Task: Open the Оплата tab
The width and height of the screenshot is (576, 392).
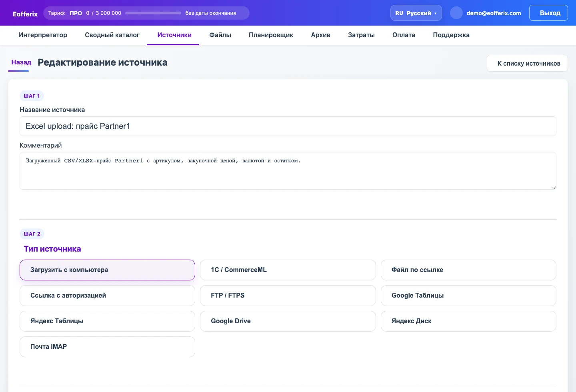Action: (404, 35)
